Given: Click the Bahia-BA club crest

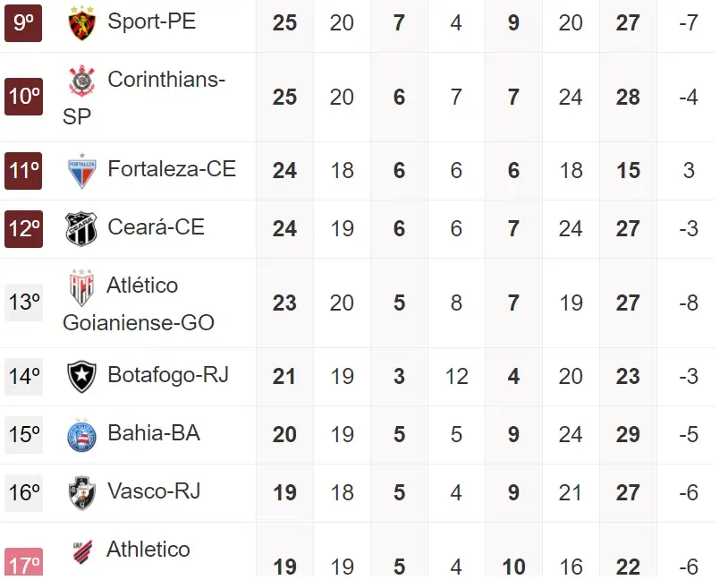Looking at the screenshot, I should 82,435.
